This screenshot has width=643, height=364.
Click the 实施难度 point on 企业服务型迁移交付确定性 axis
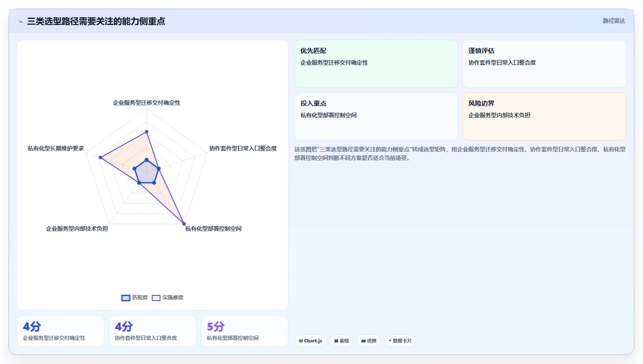[146, 132]
